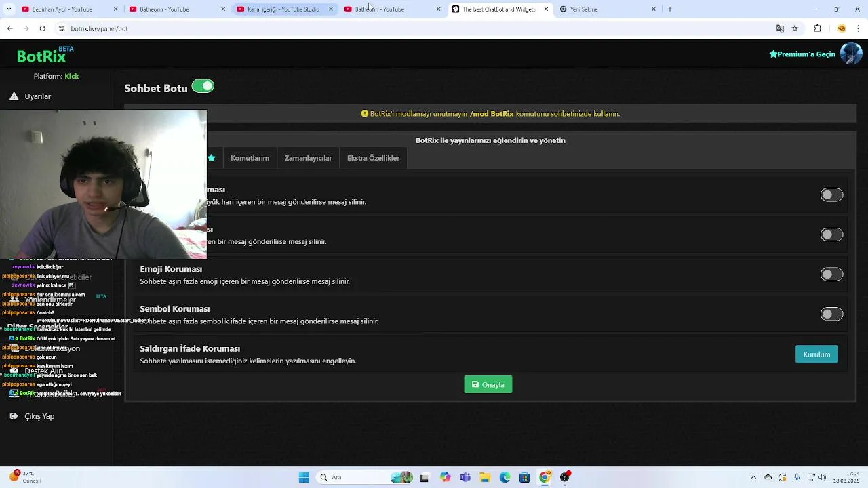
Task: Go back with browser back arrow
Action: click(9, 28)
